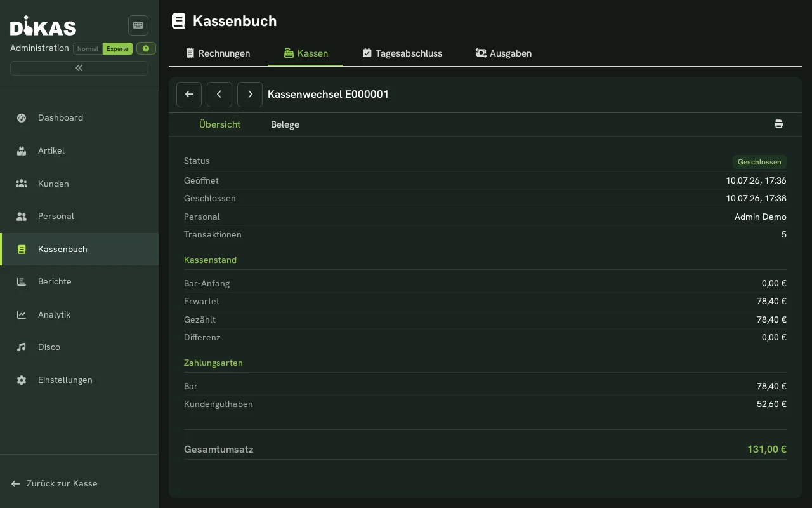The height and width of the screenshot is (508, 812).
Task: Open Berichte reports section
Action: pyautogui.click(x=79, y=281)
